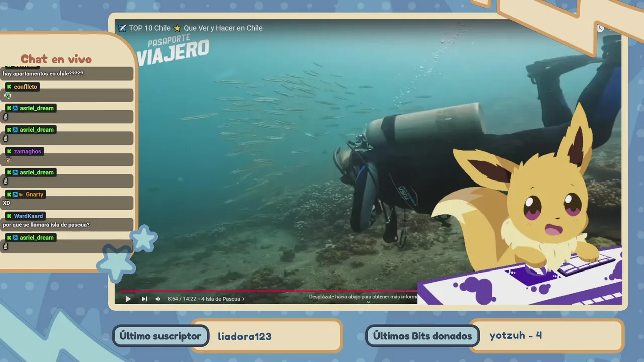Click asriel_dream username directly above Gnarty
This screenshot has height=362, width=644.
37,172
